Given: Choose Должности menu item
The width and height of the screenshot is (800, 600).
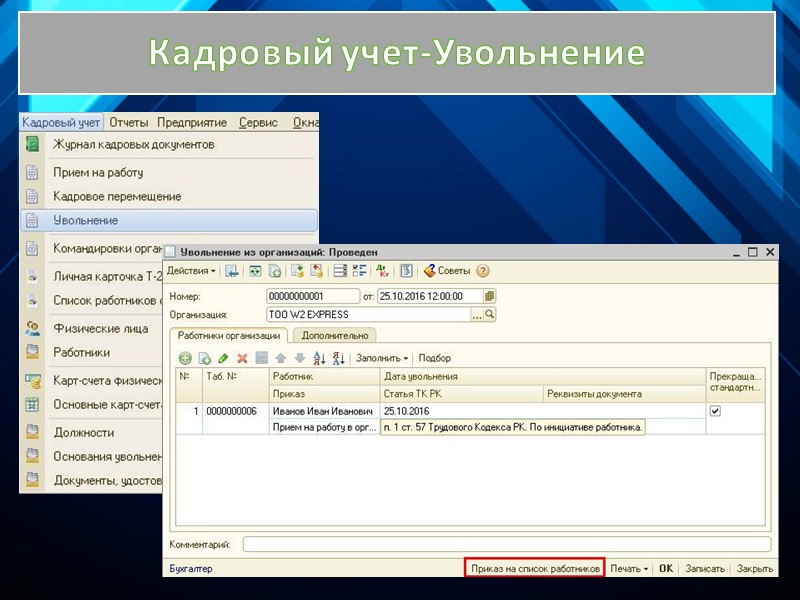Looking at the screenshot, I should 84,432.
